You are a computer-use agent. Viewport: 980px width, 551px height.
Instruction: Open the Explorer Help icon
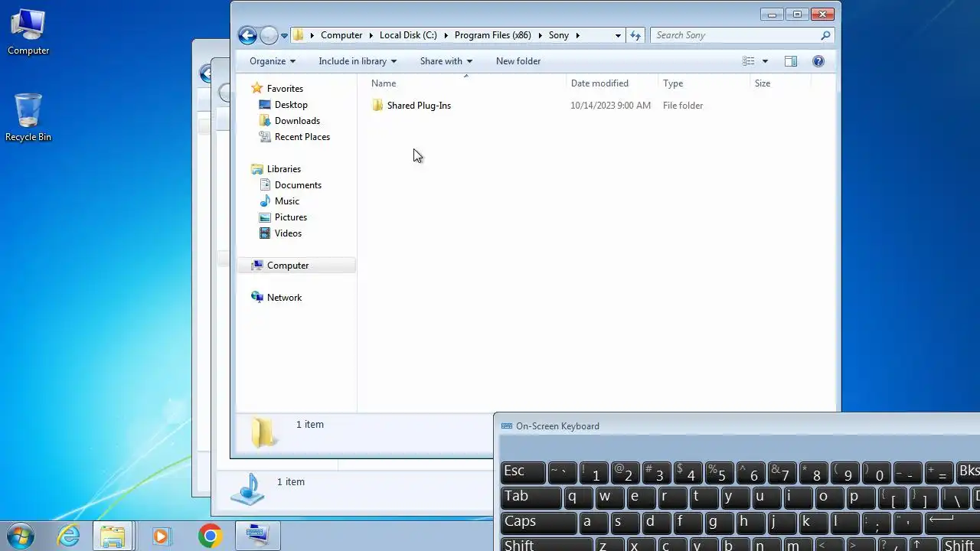coord(818,61)
